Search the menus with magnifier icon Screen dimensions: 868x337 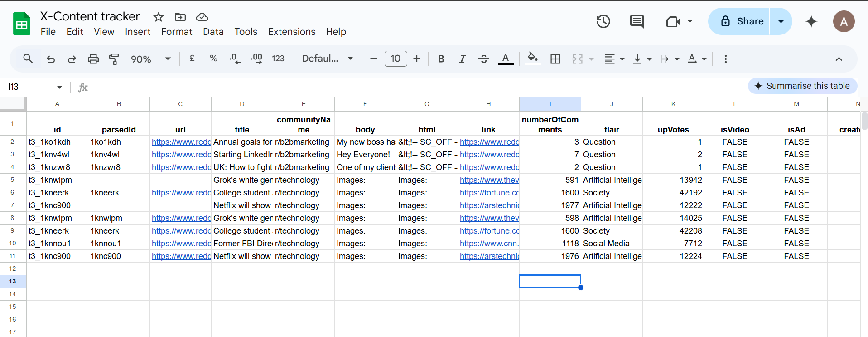tap(28, 59)
